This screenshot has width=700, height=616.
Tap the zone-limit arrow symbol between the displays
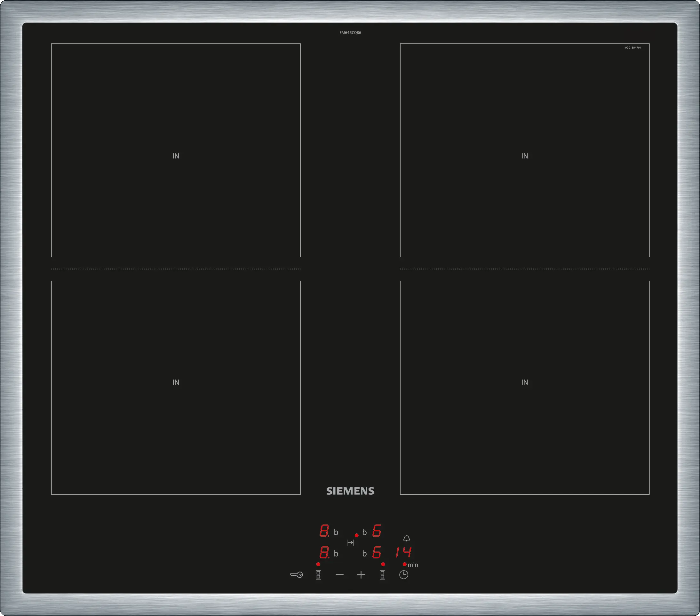350,543
